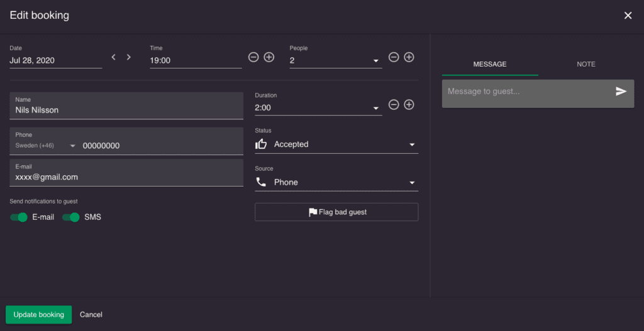Send message with paper plane icon
644x331 pixels.
tap(621, 92)
